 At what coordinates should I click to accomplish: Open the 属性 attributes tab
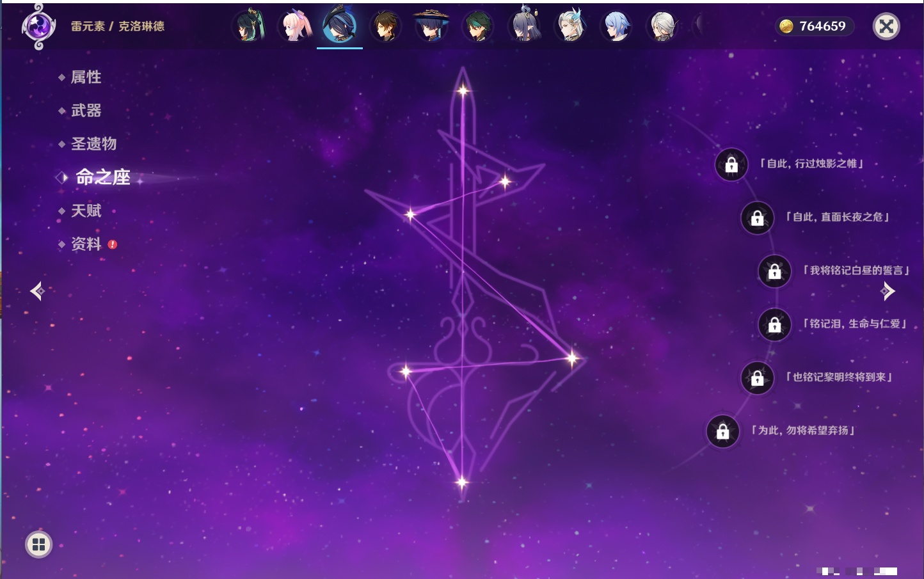click(86, 77)
